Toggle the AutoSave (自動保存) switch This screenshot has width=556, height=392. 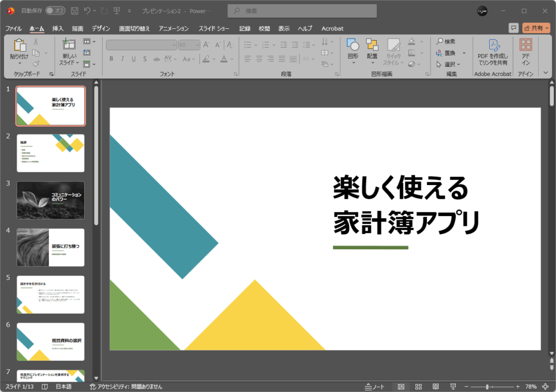tap(55, 10)
